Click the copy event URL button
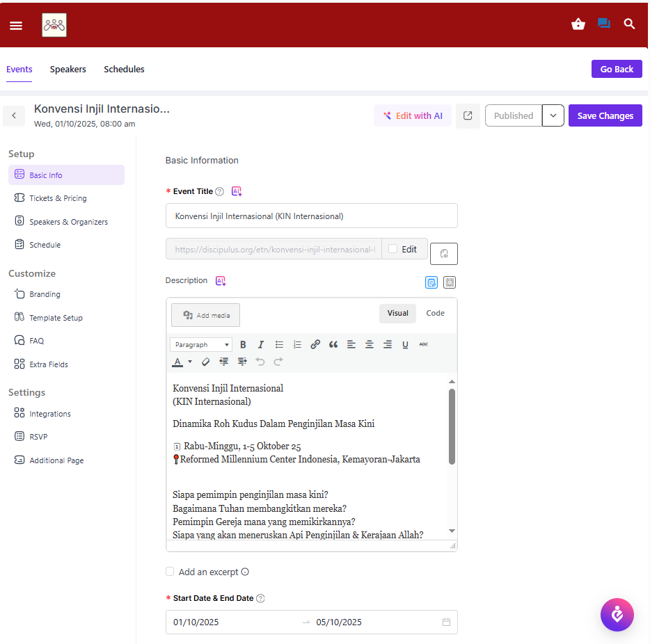Screen dimensions: 650x644 443,254
